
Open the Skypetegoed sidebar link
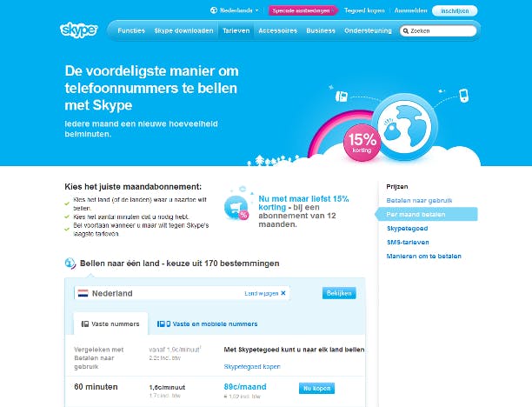click(x=407, y=229)
